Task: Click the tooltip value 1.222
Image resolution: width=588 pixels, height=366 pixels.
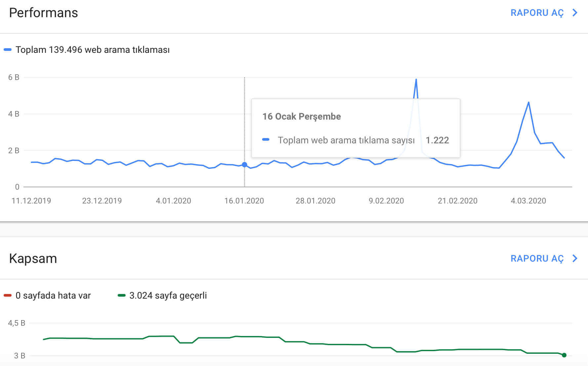Action: point(437,140)
